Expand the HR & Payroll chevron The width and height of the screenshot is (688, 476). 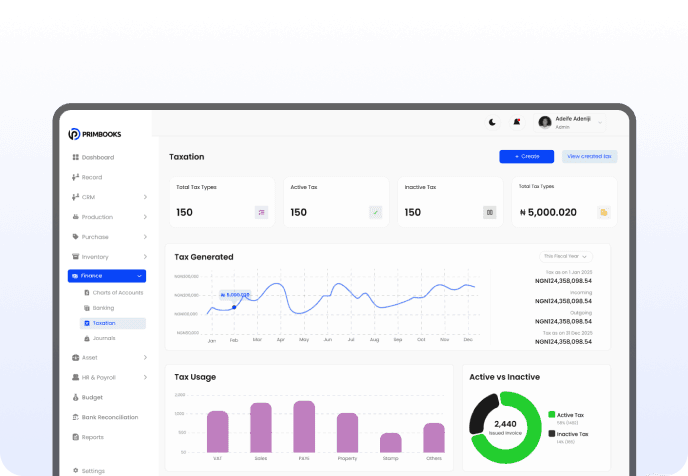145,377
